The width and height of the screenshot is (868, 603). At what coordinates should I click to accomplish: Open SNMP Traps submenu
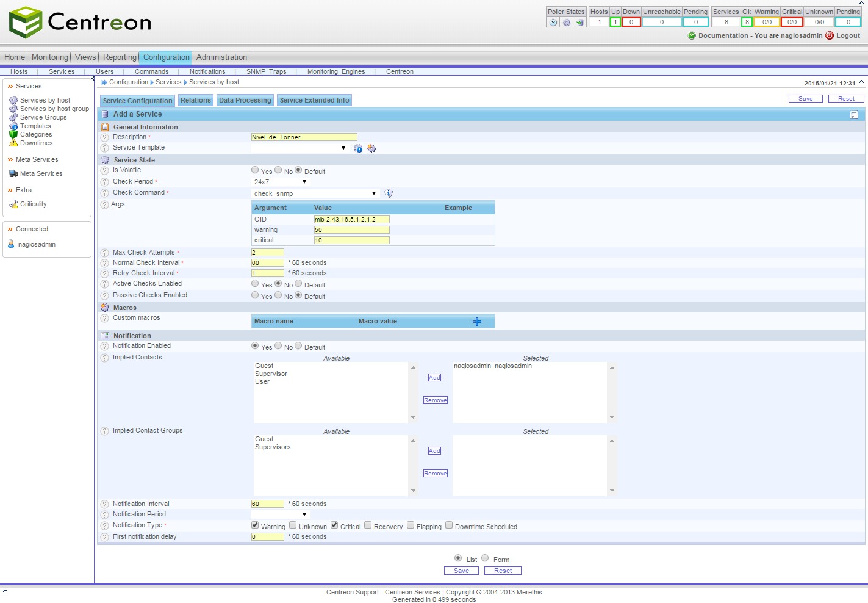(266, 72)
